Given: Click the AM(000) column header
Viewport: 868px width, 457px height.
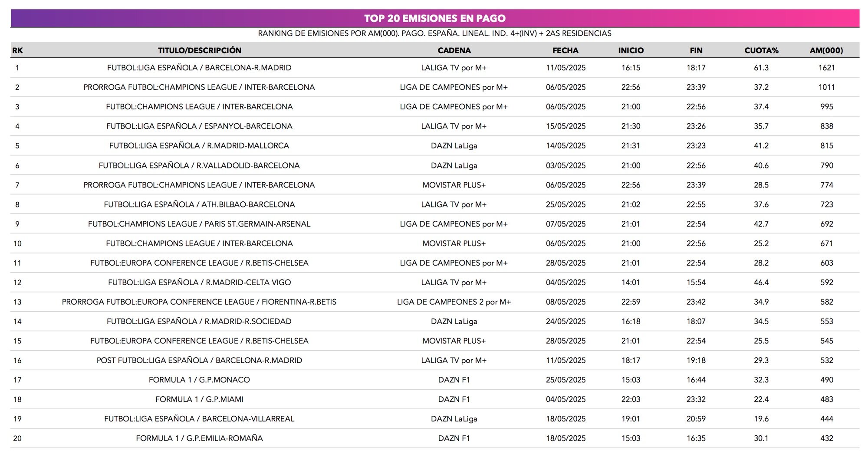Looking at the screenshot, I should pos(826,50).
